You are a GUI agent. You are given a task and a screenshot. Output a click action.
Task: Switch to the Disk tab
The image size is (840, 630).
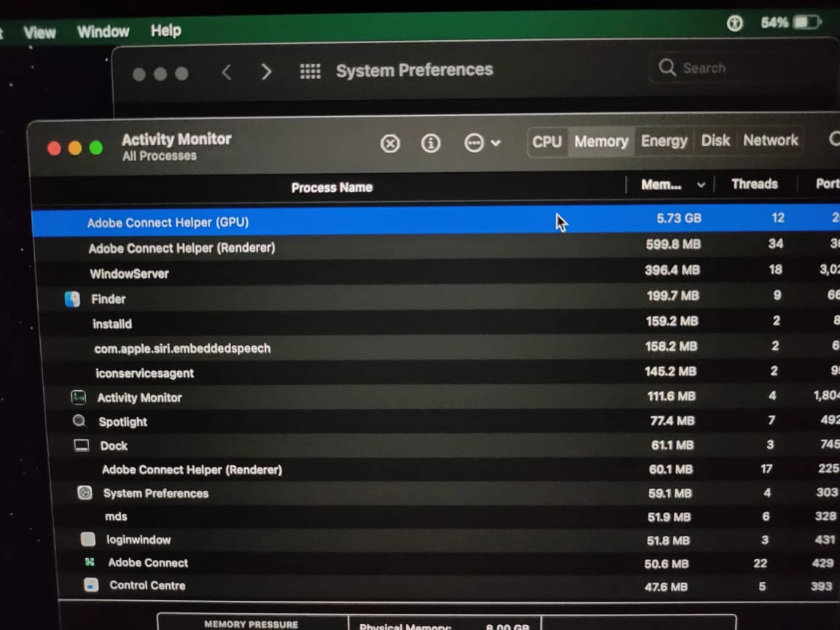pos(715,140)
